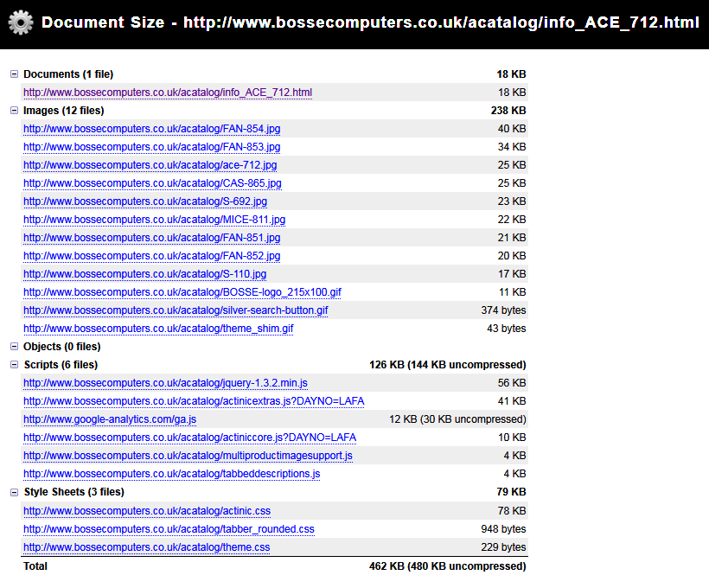Open the theme.css stylesheet link
This screenshot has height=588, width=709.
click(146, 547)
